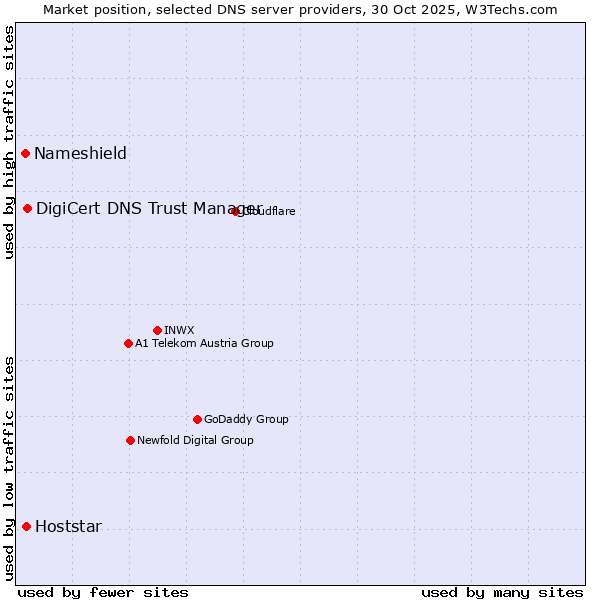Select the Hoststar text label
Viewport: 600px width, 600px height.
tap(68, 526)
